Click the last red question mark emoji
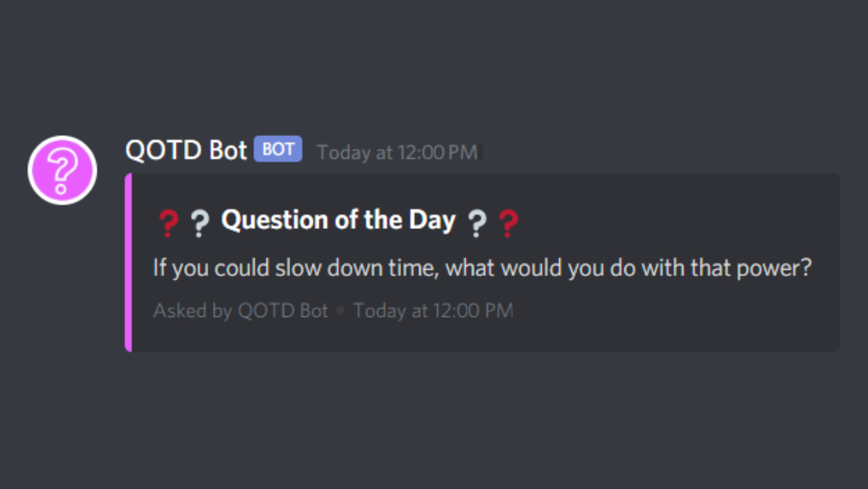 point(508,223)
